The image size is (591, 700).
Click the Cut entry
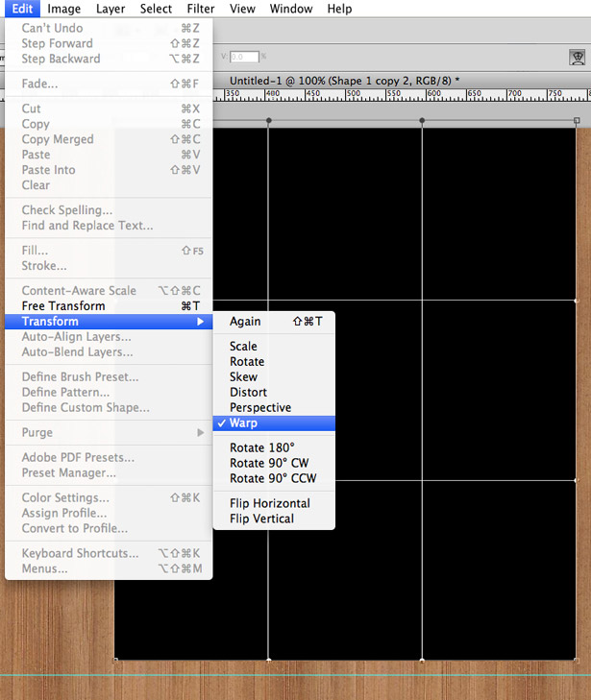click(x=109, y=109)
